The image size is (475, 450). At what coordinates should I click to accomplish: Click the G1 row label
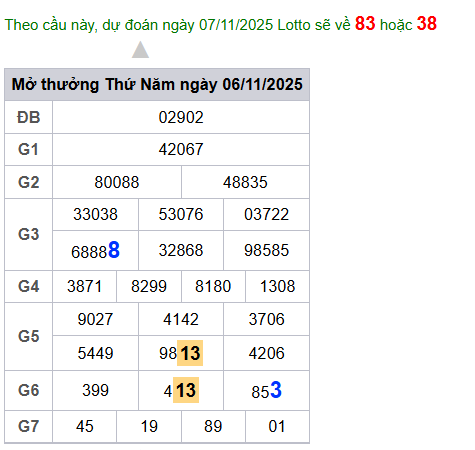point(29,149)
